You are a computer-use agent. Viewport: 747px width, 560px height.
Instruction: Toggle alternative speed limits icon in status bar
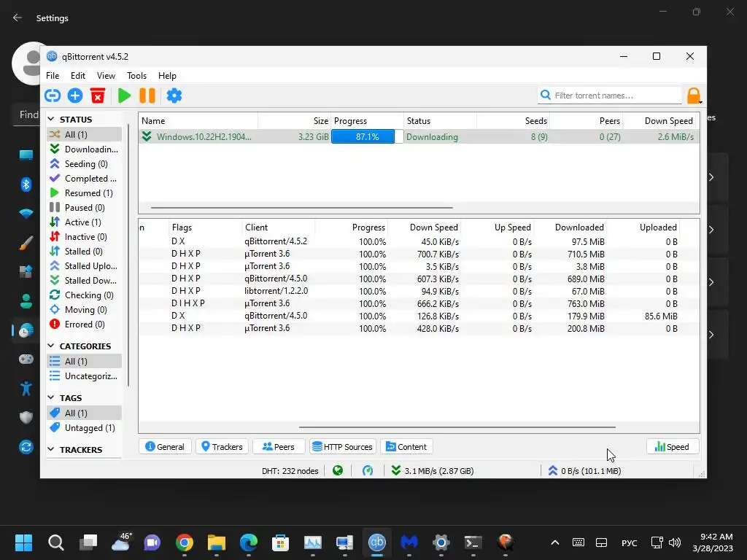click(x=368, y=471)
